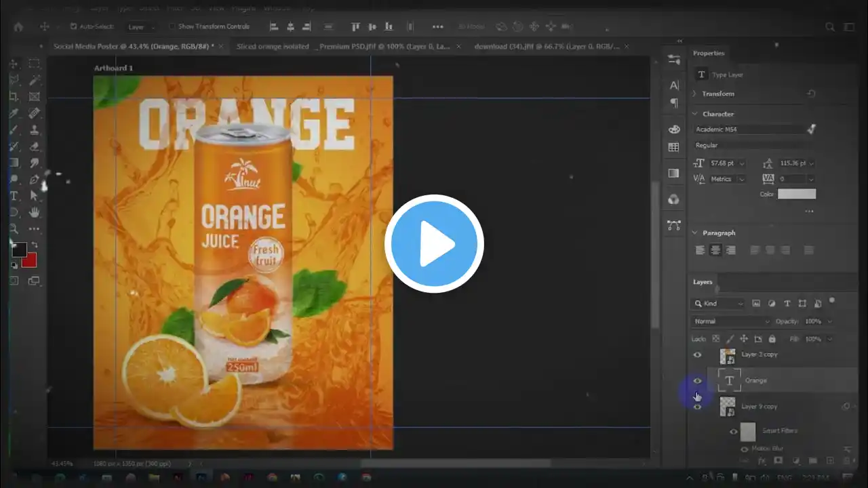Image resolution: width=868 pixels, height=488 pixels.
Task: Hide the Layer 3 copy layer
Action: click(x=697, y=354)
